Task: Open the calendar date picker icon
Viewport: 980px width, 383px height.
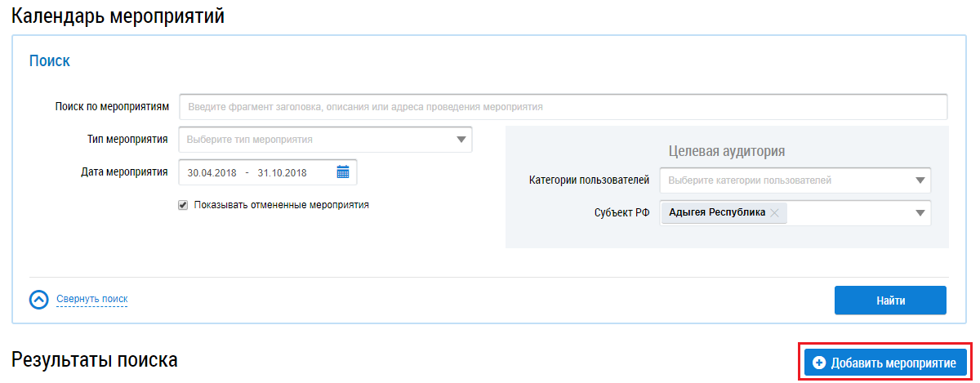Action: click(343, 172)
